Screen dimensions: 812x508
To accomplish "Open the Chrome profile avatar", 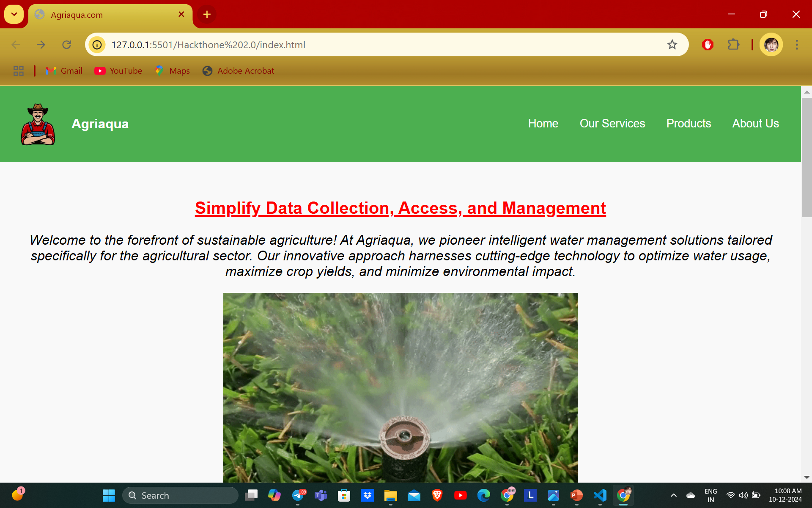I will (771, 44).
